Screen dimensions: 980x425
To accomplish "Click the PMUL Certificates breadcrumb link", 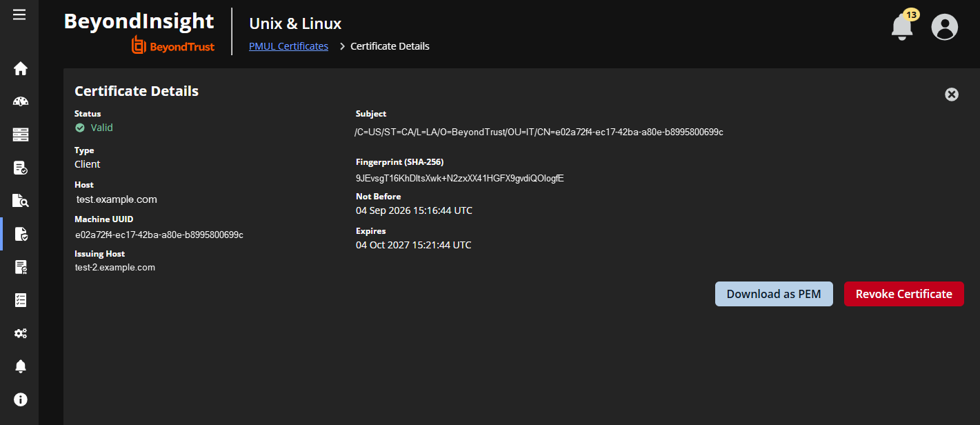I will pos(288,46).
